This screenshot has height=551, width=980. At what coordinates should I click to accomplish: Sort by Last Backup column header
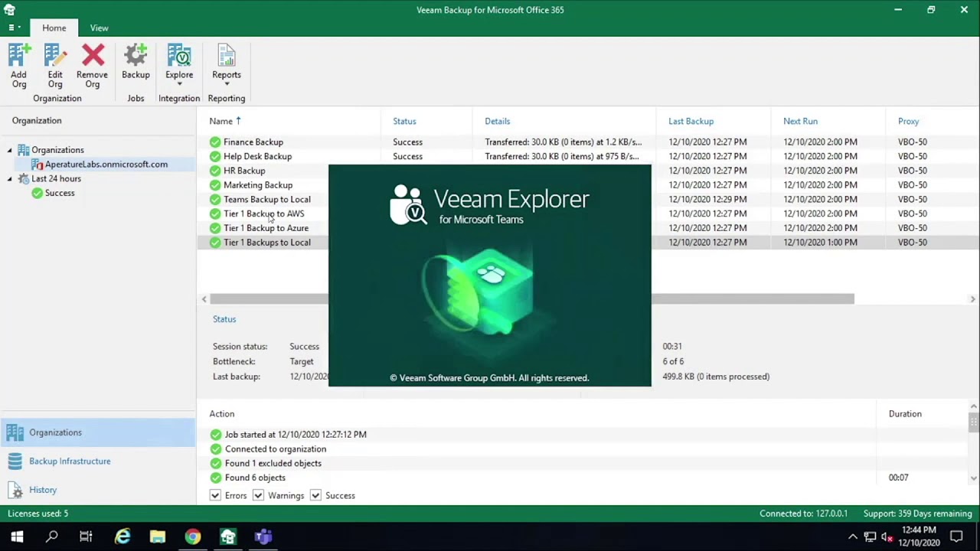pos(691,121)
